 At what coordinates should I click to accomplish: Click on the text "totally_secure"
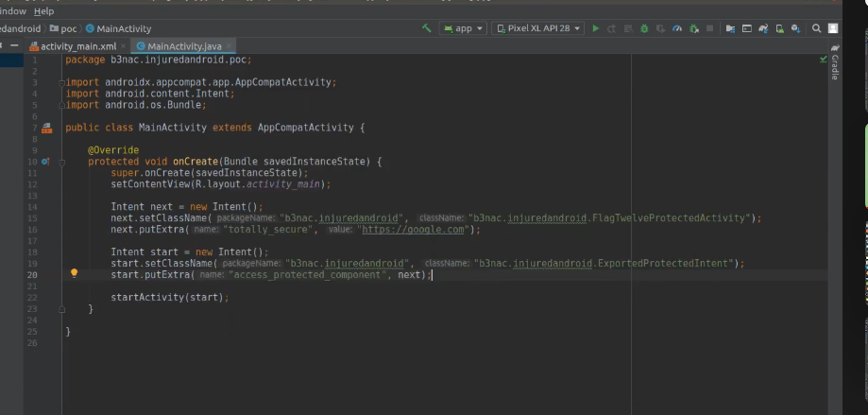(x=270, y=230)
